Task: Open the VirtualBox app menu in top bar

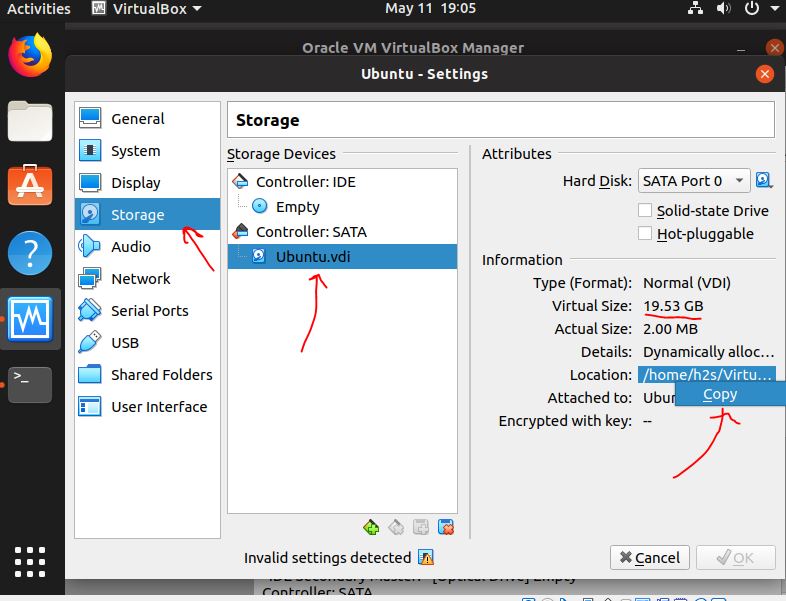Action: [x=147, y=9]
